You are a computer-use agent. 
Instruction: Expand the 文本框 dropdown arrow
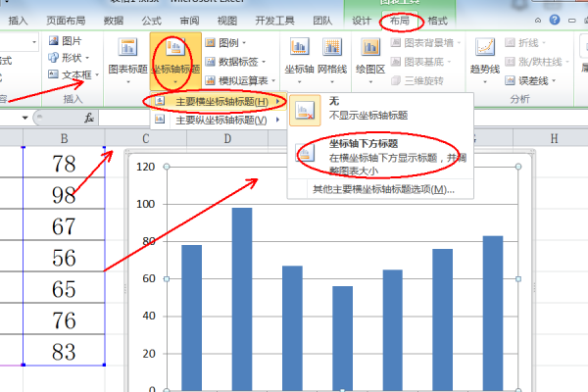(97, 75)
